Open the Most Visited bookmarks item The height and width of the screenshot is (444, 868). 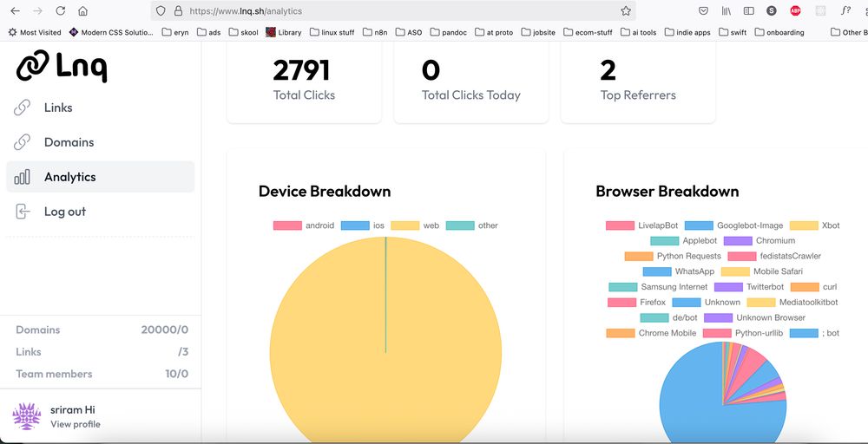point(35,33)
